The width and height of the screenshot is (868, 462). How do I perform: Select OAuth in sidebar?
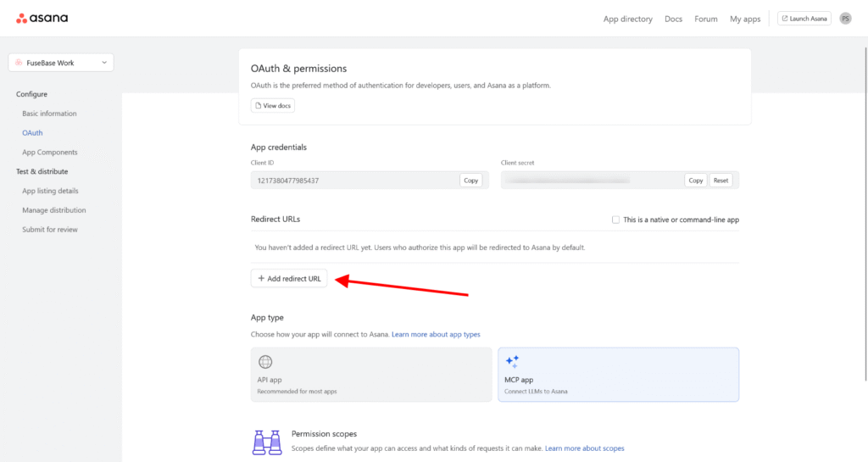click(32, 133)
